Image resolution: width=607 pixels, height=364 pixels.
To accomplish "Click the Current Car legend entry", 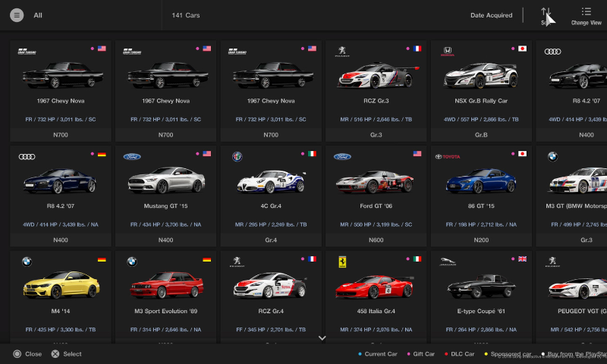I will pyautogui.click(x=378, y=354).
